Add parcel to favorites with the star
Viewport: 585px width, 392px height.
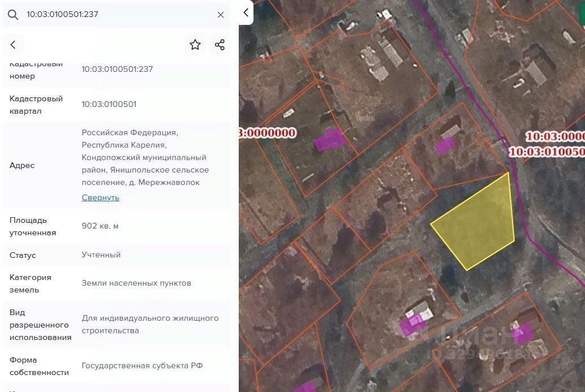click(195, 45)
